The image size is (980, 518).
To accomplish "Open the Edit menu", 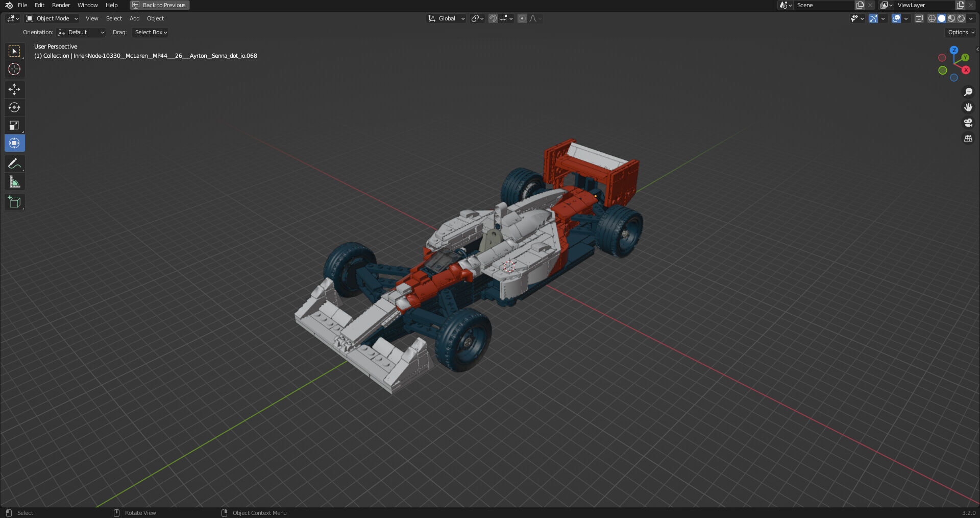I will point(39,5).
